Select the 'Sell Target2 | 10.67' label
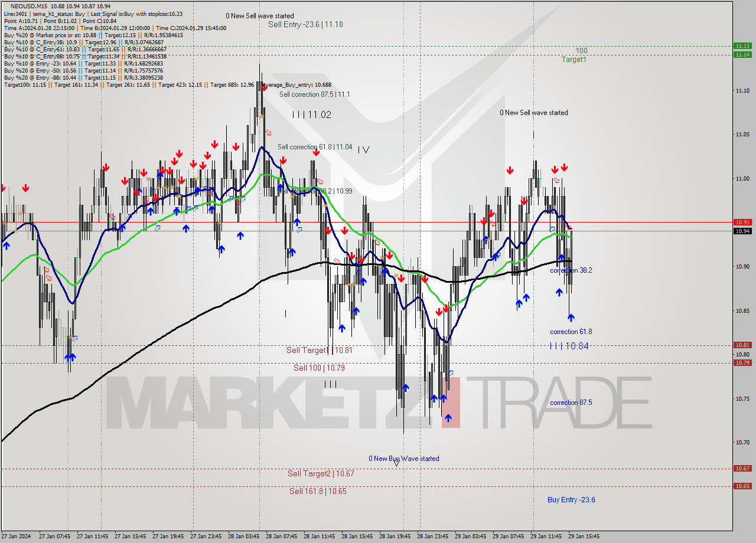The width and height of the screenshot is (756, 543). click(321, 473)
